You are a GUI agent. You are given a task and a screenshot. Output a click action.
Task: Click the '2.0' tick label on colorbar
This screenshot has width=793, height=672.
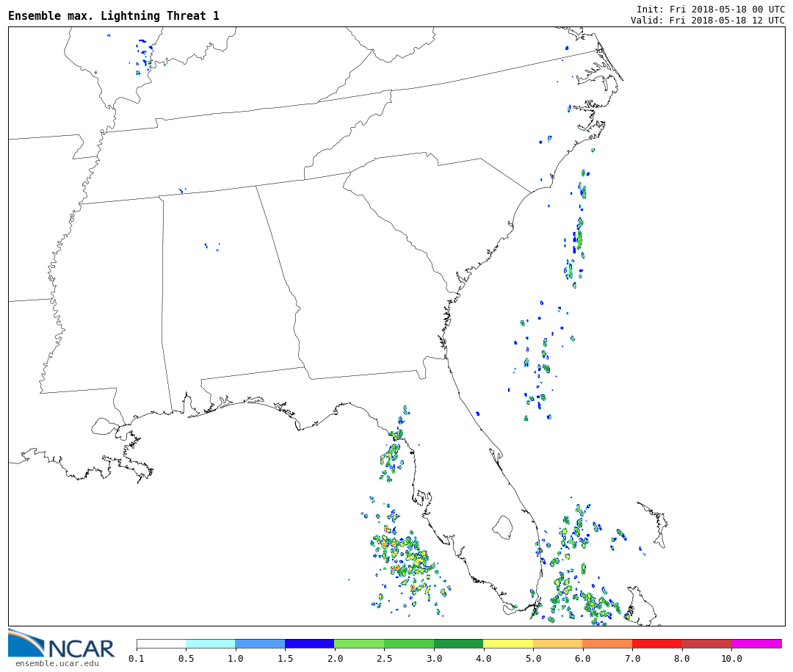click(x=334, y=659)
